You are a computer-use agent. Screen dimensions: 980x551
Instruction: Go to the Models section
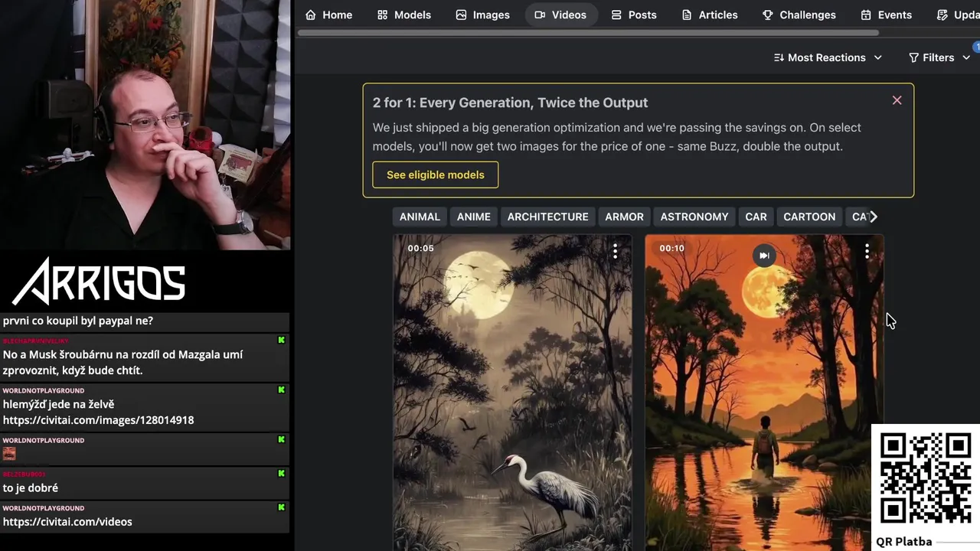click(x=404, y=15)
